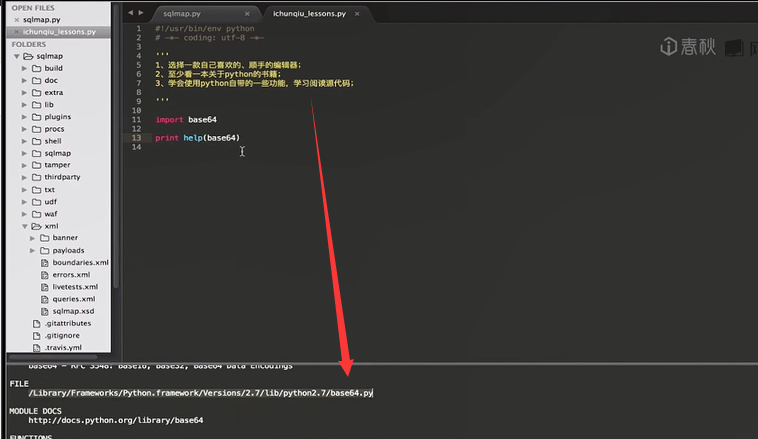Select sqlmap.py in Open Files

pos(42,20)
